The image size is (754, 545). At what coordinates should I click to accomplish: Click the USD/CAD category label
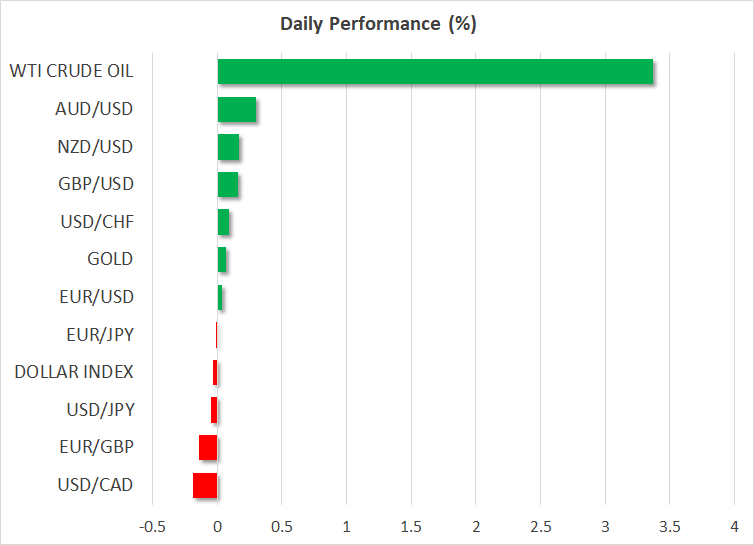point(94,485)
